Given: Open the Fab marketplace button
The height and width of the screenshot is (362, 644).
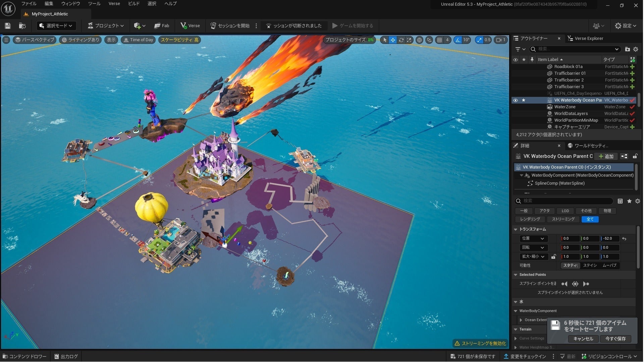Looking at the screenshot, I should tap(162, 26).
